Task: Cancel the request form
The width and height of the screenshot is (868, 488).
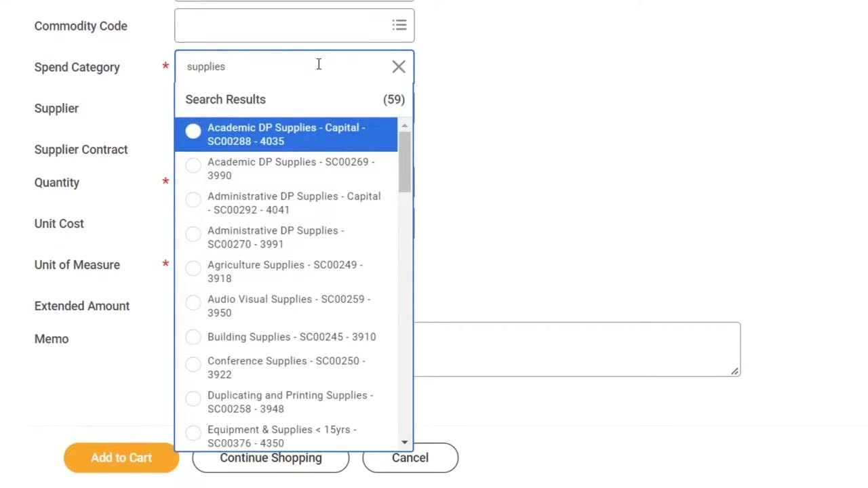Action: (410, 457)
